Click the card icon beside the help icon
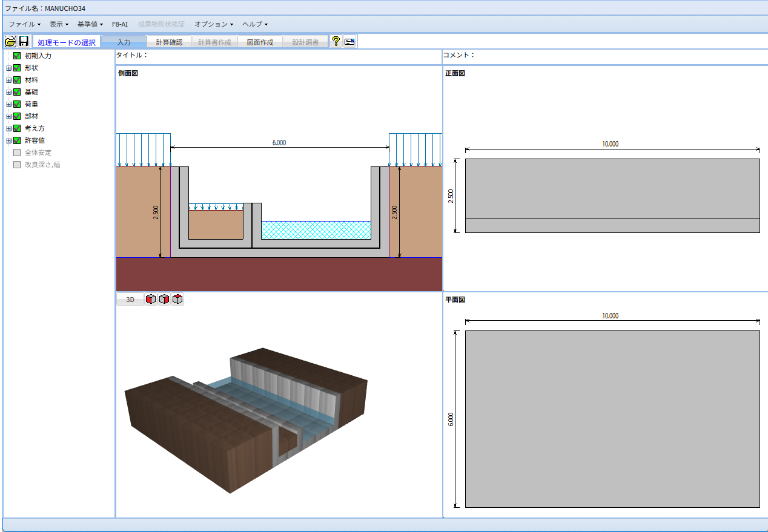The image size is (768, 532). tap(349, 41)
